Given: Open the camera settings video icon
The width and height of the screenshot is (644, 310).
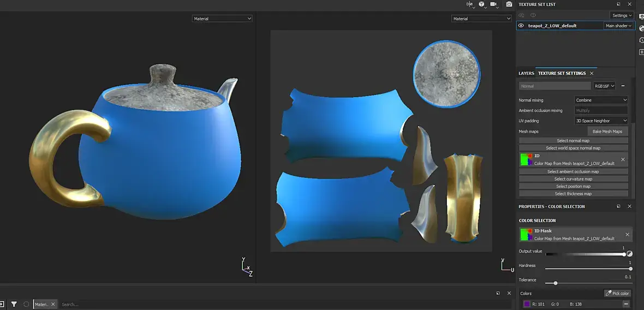Looking at the screenshot, I should [494, 4].
